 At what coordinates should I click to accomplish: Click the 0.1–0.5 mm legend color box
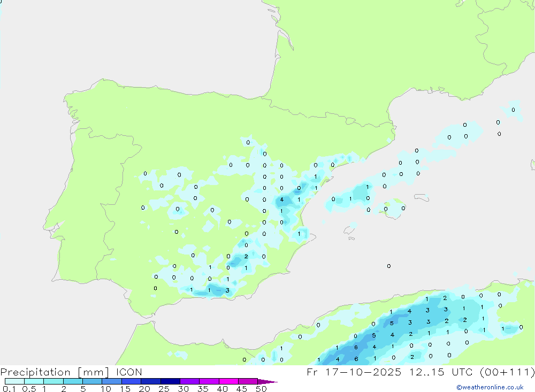click(x=14, y=381)
